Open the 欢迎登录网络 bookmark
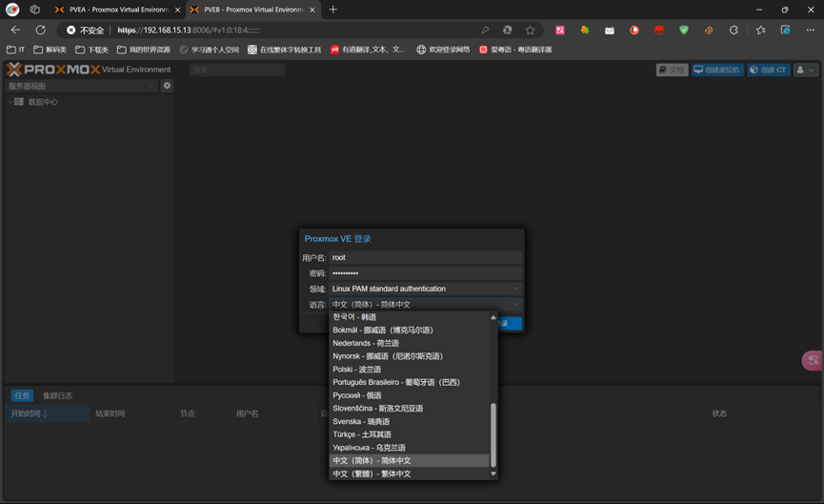The image size is (824, 504). coord(443,50)
